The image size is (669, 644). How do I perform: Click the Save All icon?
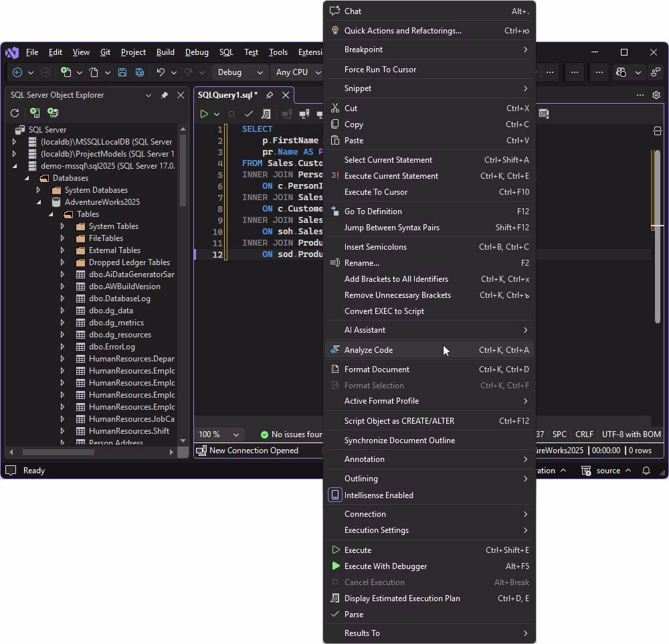coord(140,72)
